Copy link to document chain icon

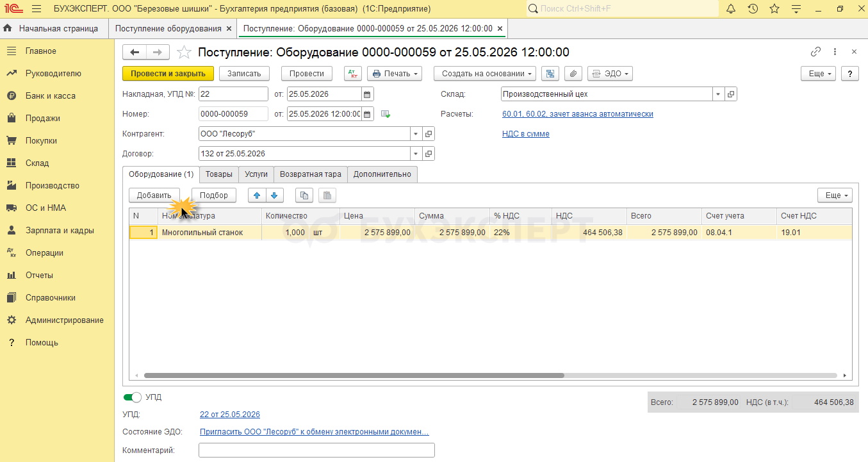tap(815, 52)
